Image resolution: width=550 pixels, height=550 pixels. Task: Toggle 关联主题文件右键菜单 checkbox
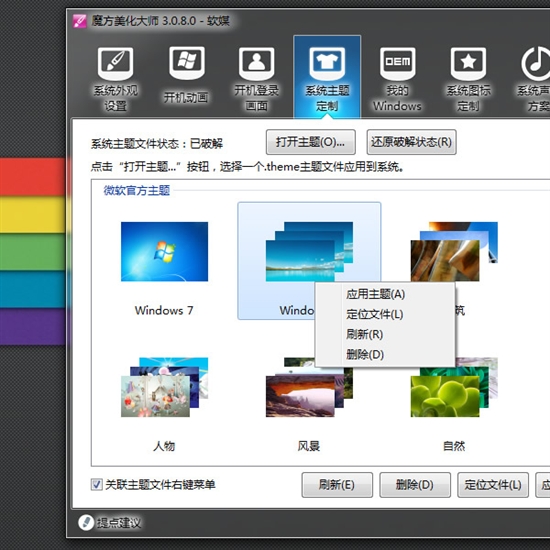(x=96, y=484)
